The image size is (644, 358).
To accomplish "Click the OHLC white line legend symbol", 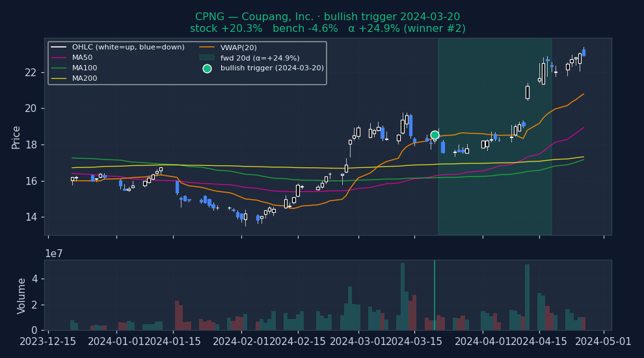I will (x=60, y=48).
